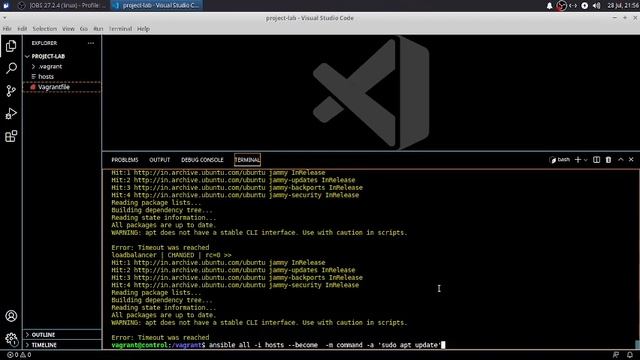Click the clock showing 28 Jul, 21:56
Screen dimensions: 640x360
[623, 6]
